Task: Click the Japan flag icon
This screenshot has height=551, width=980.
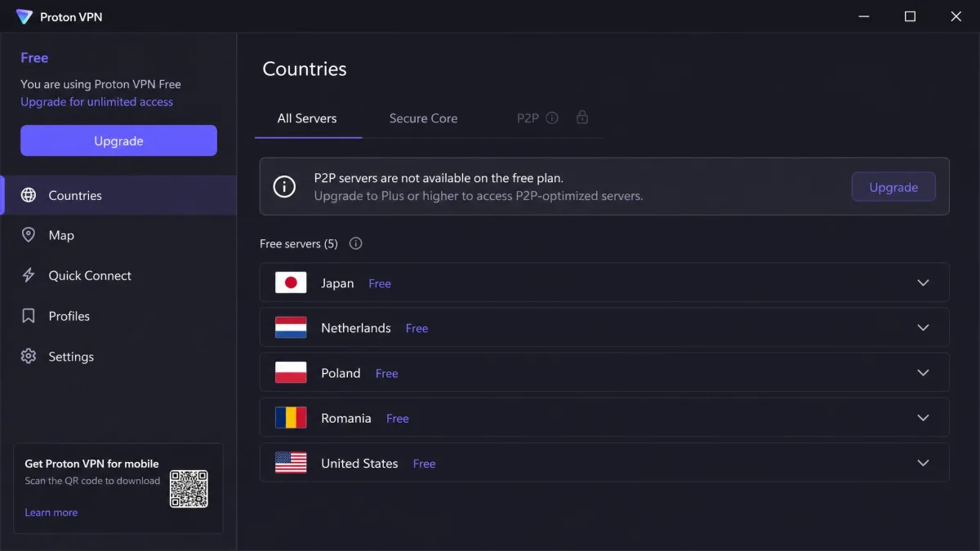Action: click(x=291, y=282)
